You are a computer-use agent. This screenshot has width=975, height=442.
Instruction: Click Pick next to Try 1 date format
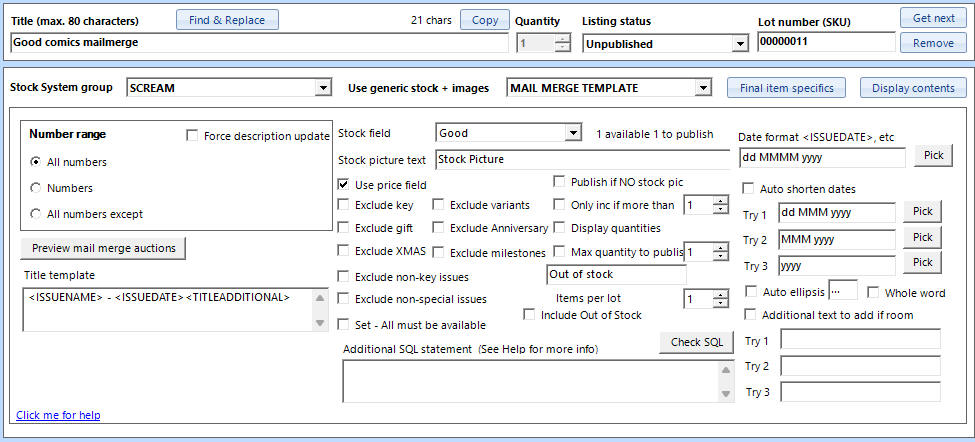923,212
